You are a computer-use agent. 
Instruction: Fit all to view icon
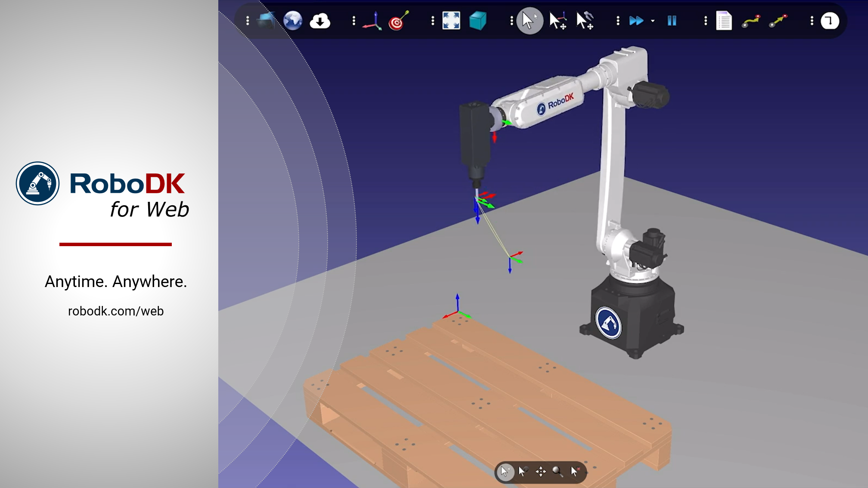tap(451, 21)
